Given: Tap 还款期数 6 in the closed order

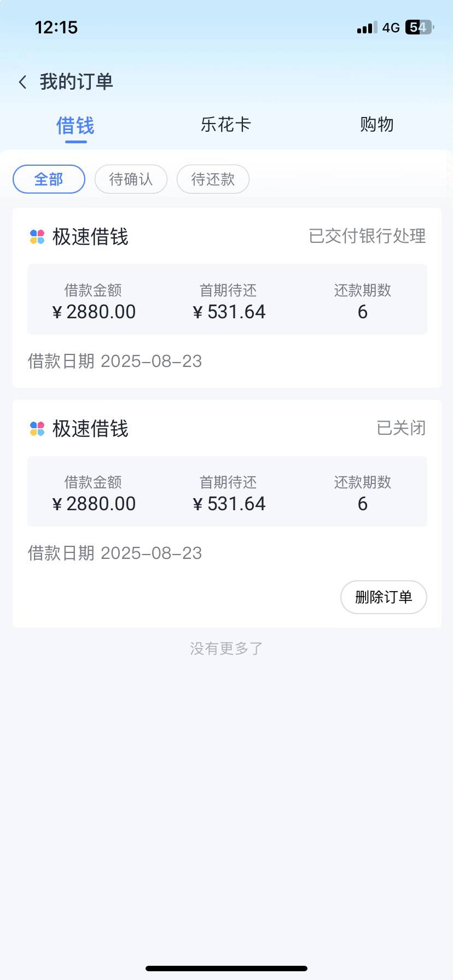Looking at the screenshot, I should [x=363, y=493].
